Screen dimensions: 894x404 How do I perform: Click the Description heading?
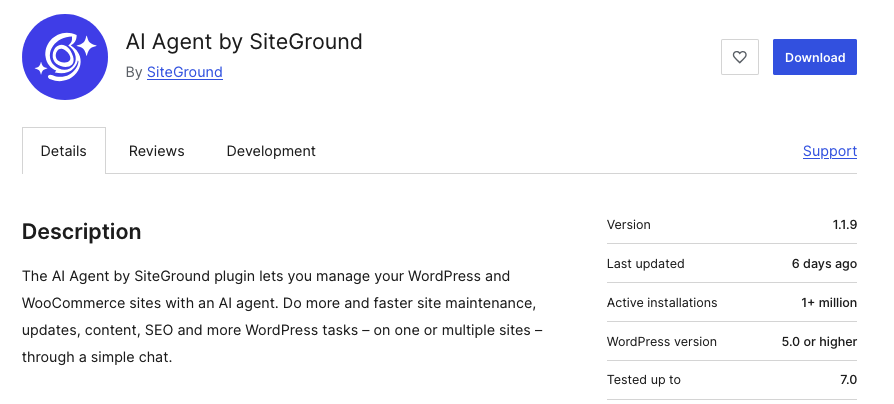coord(82,232)
